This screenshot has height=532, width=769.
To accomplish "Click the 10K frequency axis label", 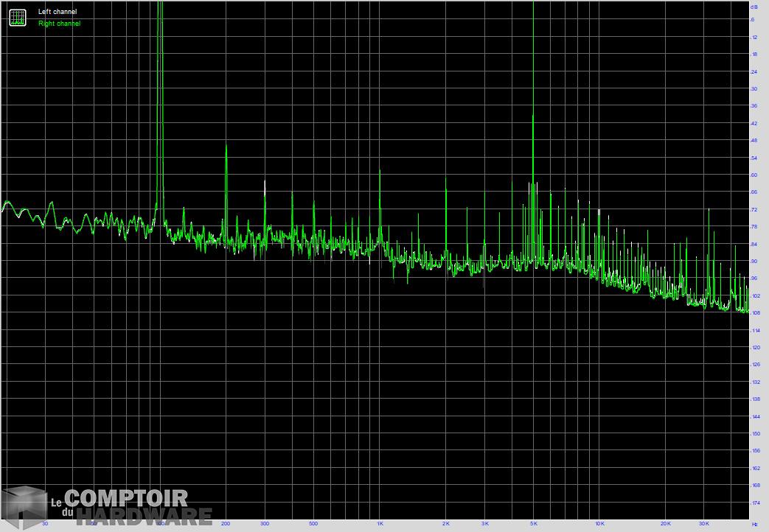I will [599, 524].
